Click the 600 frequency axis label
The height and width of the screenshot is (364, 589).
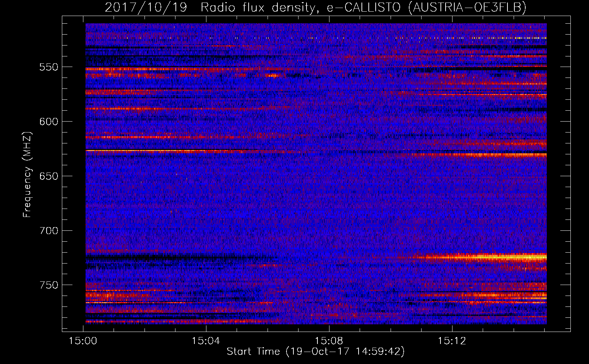coord(49,122)
